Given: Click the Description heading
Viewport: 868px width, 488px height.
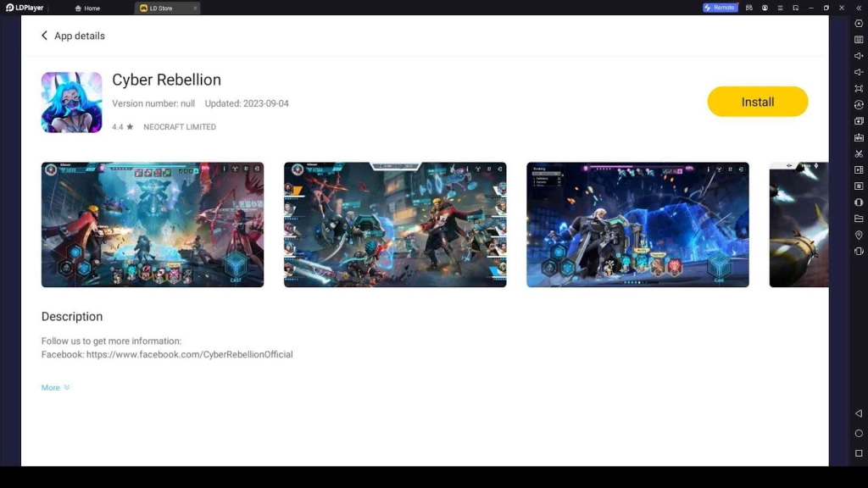Looking at the screenshot, I should (72, 317).
